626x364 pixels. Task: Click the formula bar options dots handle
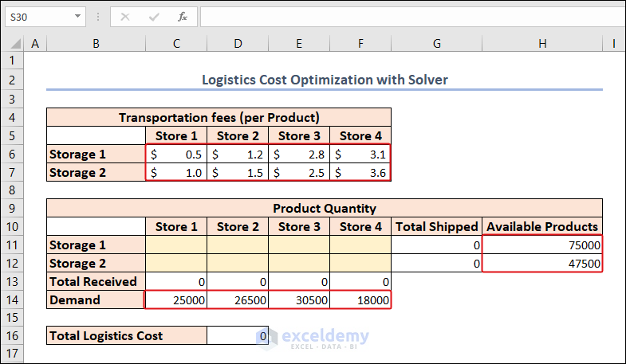point(98,16)
